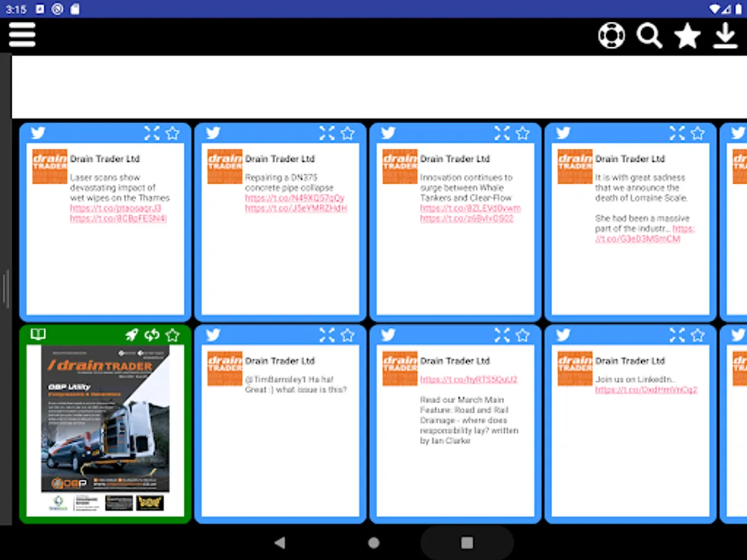Tap Twitter bird on Laser scans card
The height and width of the screenshot is (560, 747).
[38, 133]
